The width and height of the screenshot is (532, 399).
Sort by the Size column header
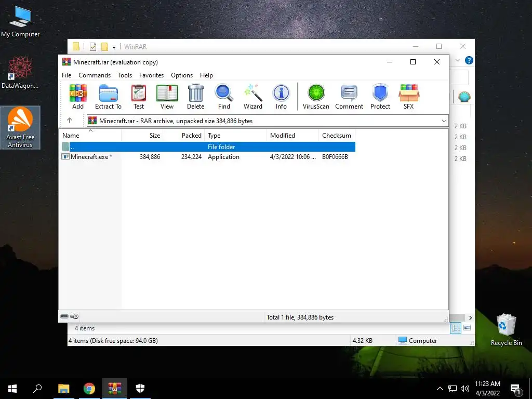point(142,136)
